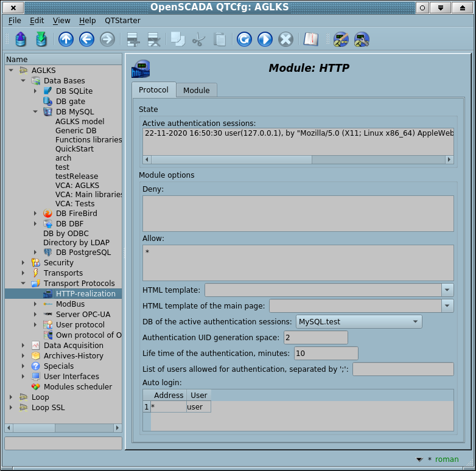Screen dimensions: 476x471
Task: Go up a level with the up arrow
Action: coord(66,40)
